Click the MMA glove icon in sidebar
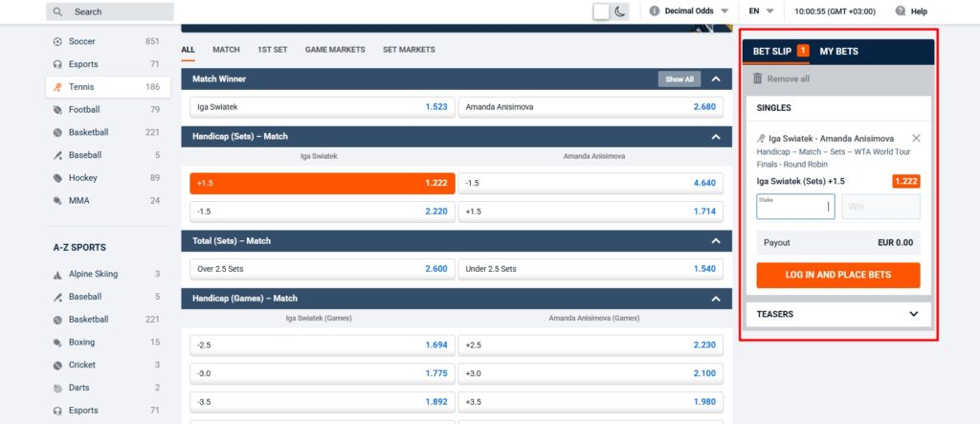980x424 pixels. [x=58, y=201]
